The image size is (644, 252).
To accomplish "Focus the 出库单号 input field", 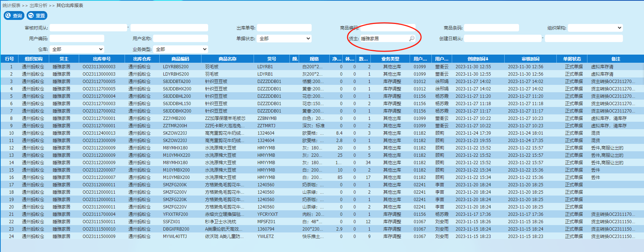I will pyautogui.click(x=284, y=28).
